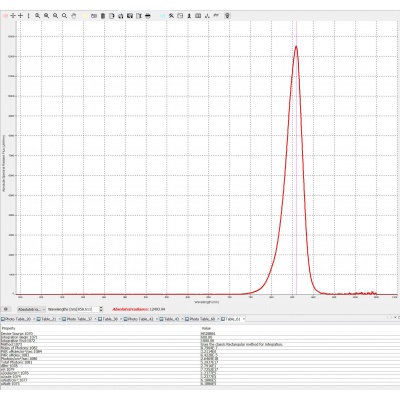
Task: Click the wavelength value input field
Action: click(84, 309)
